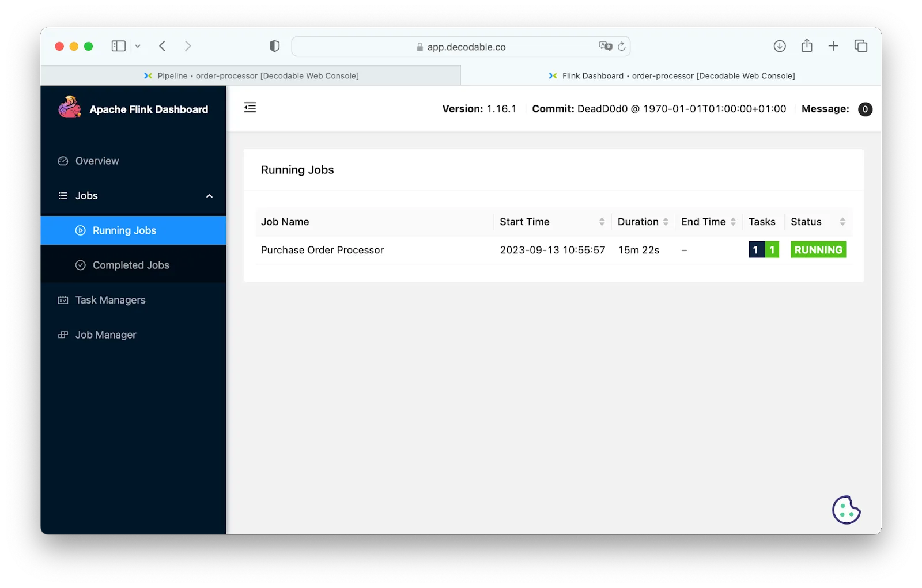
Task: Go back with the Safari back arrow
Action: (x=163, y=46)
